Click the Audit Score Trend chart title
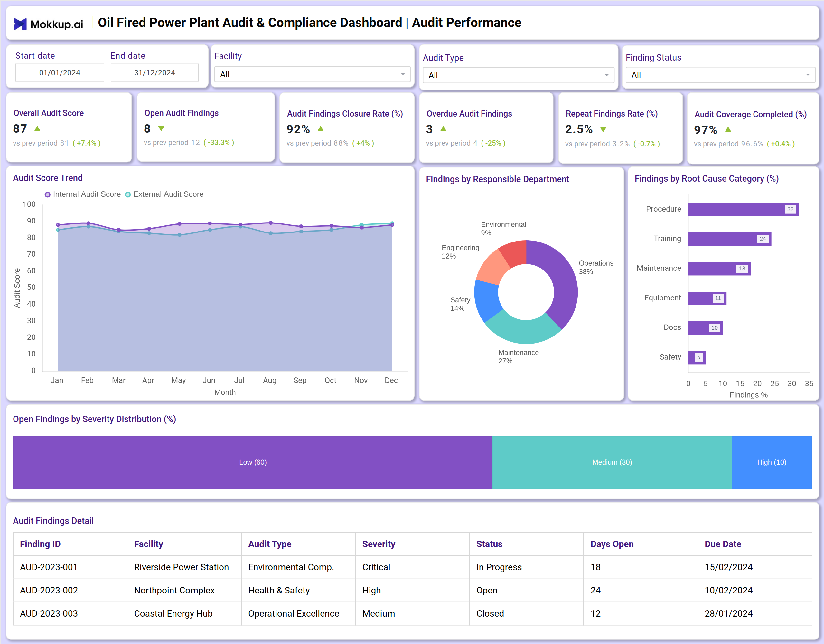This screenshot has width=824, height=644. tap(48, 178)
